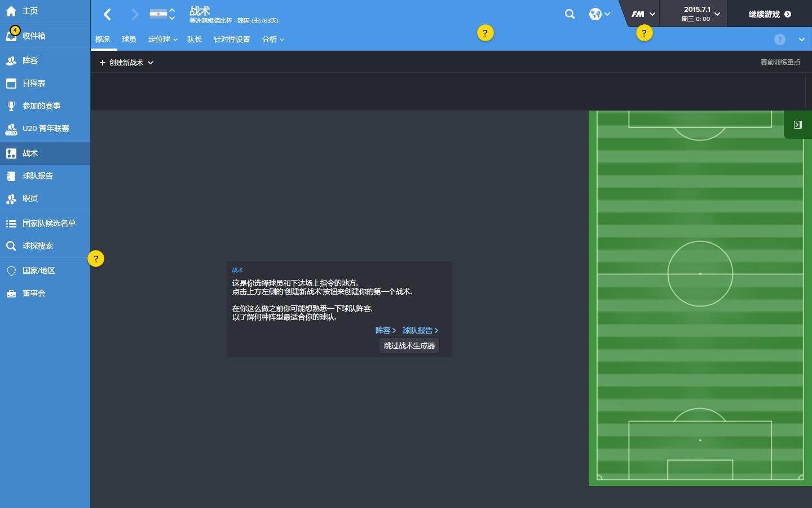Open the 球队报告 report icon
The image size is (812, 508).
click(x=11, y=176)
